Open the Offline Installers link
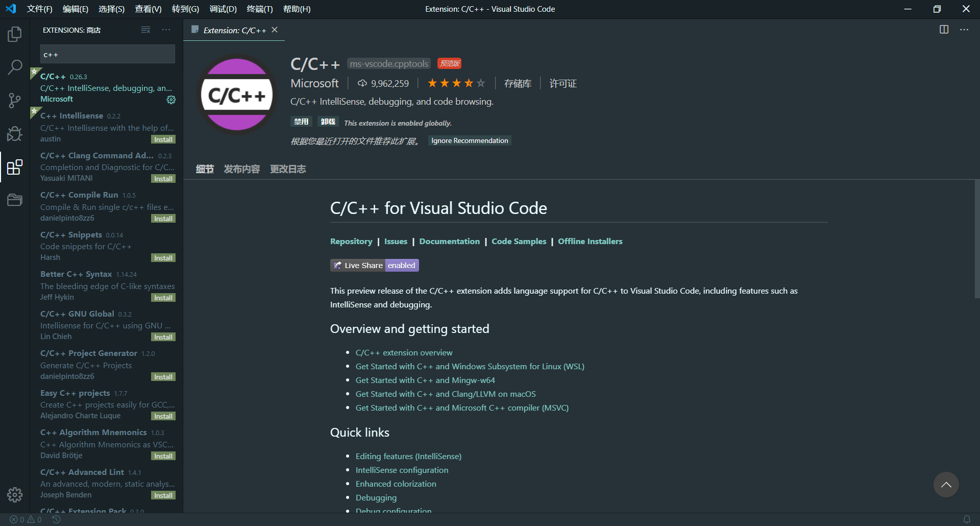The width and height of the screenshot is (980, 526). [590, 242]
